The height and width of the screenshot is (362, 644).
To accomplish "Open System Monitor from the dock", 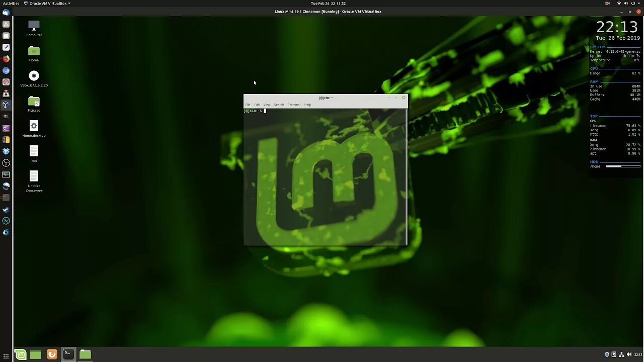I will pos(6,174).
